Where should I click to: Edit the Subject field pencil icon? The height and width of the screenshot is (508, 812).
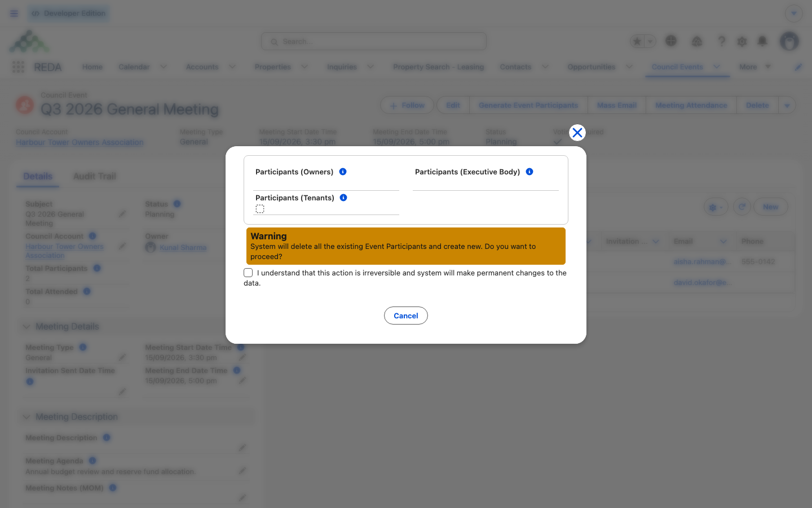pos(122,214)
